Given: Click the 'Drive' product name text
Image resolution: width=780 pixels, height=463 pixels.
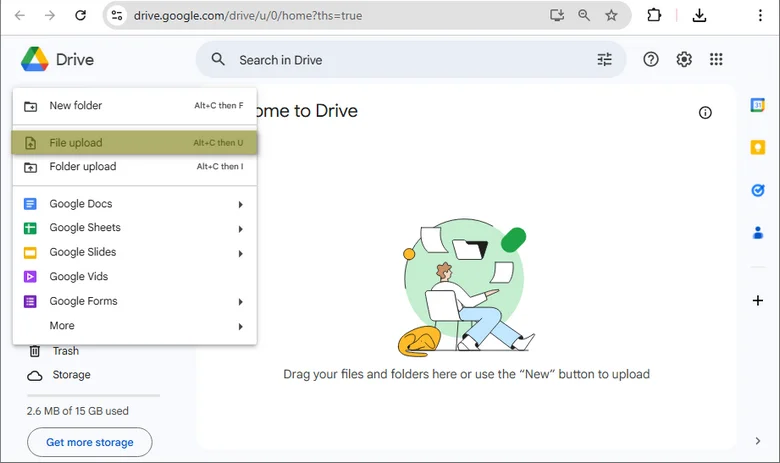Looking at the screenshot, I should pyautogui.click(x=75, y=60).
